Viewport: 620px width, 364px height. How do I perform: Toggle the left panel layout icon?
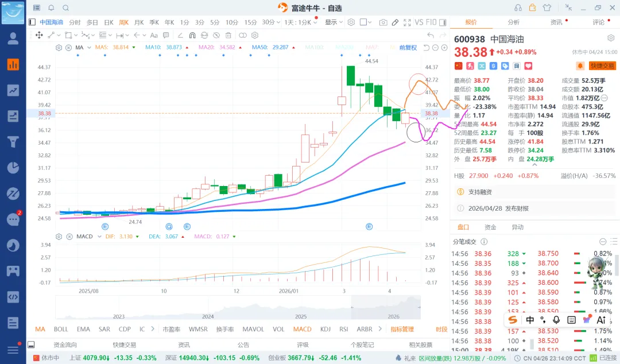coord(32,22)
